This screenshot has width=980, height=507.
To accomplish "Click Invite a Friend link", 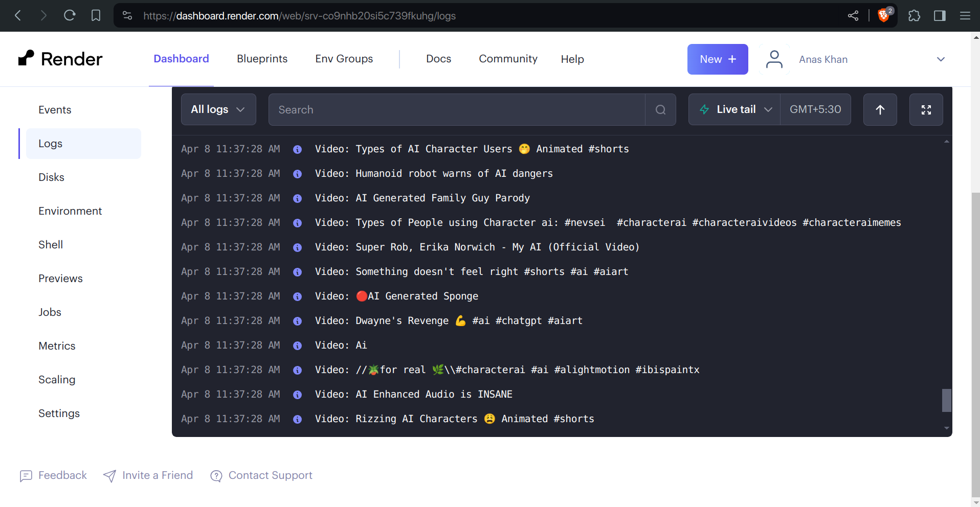I will click(148, 475).
